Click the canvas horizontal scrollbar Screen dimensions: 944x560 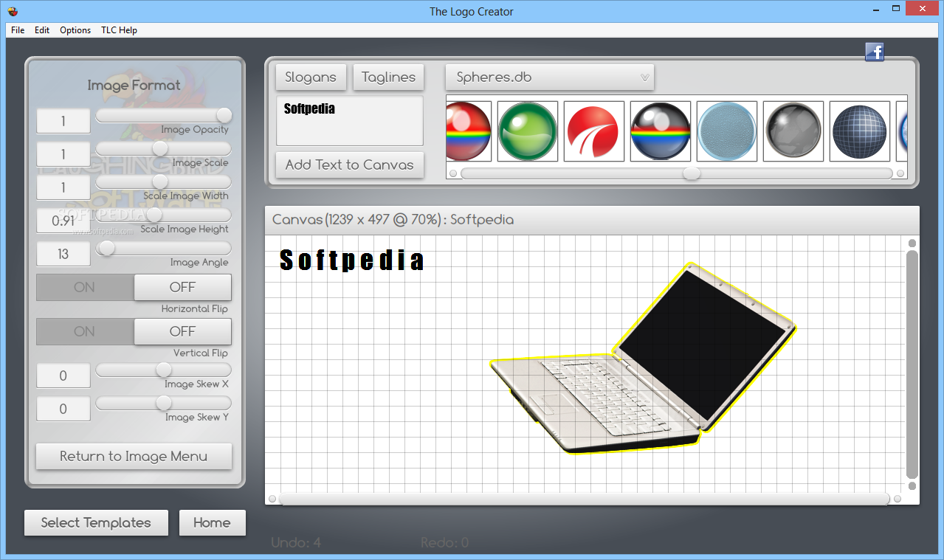585,499
